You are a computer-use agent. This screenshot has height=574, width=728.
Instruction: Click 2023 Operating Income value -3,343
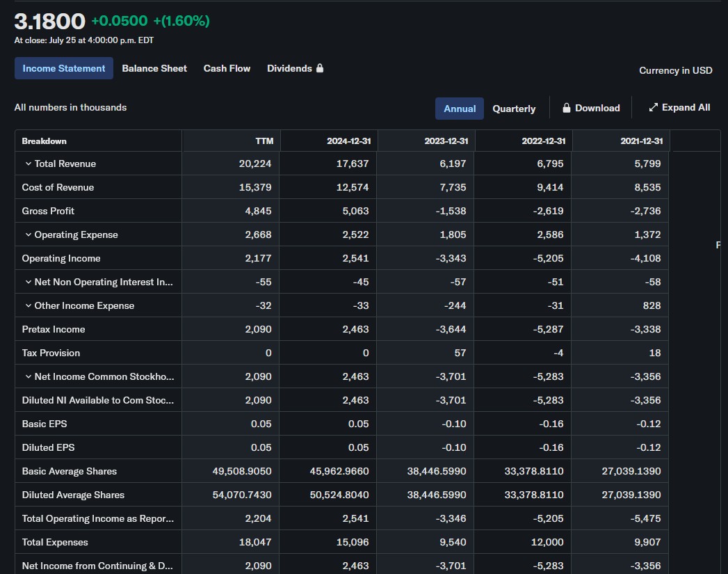[x=451, y=258]
